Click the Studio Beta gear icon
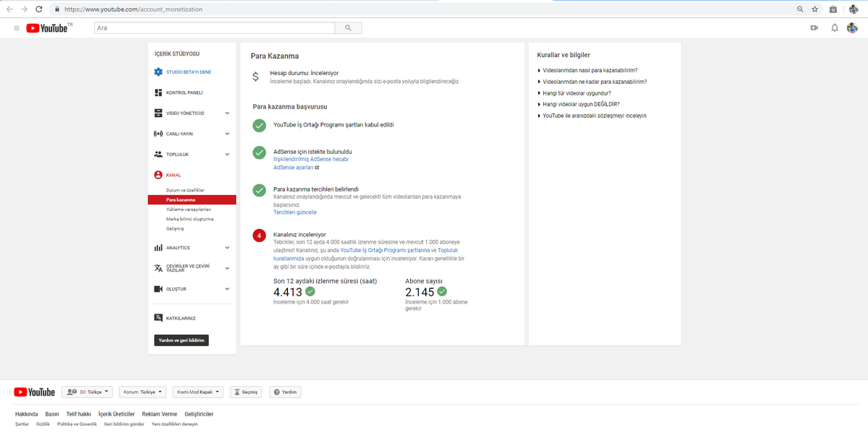Screen dimensions: 868x438 click(x=158, y=72)
